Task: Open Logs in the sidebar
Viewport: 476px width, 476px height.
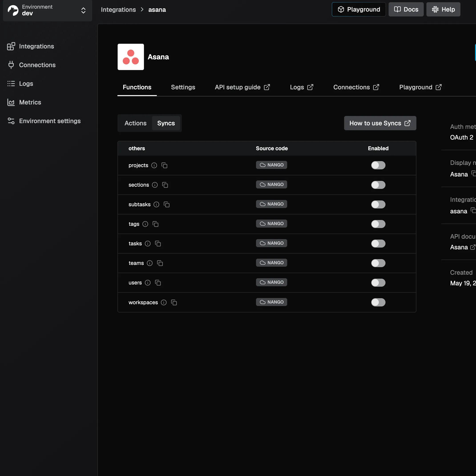Action: click(x=20, y=84)
